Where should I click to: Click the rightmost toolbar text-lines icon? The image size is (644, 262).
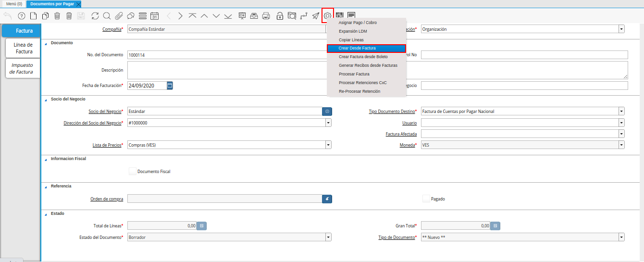pyautogui.click(x=351, y=16)
